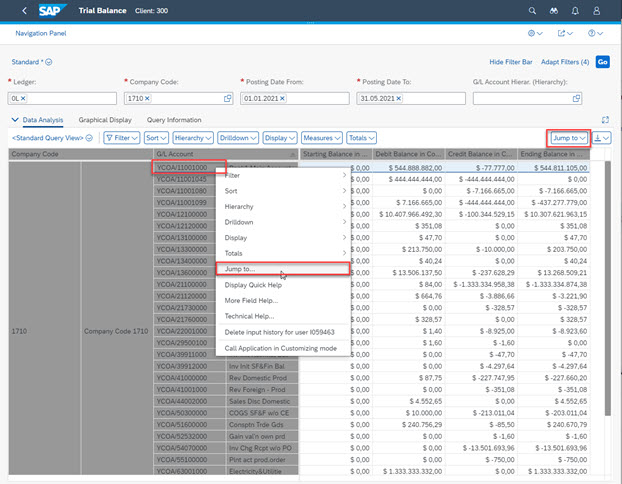Select G/L account cell YCOA/11001000

point(189,167)
